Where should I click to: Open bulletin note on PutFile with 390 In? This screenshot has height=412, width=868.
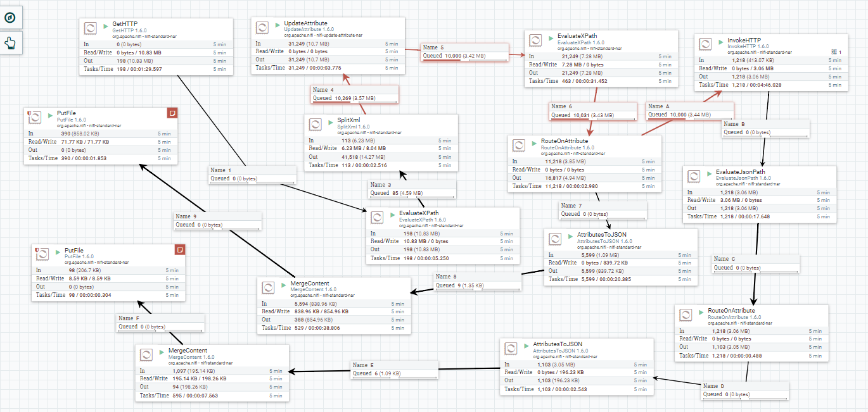[x=172, y=113]
